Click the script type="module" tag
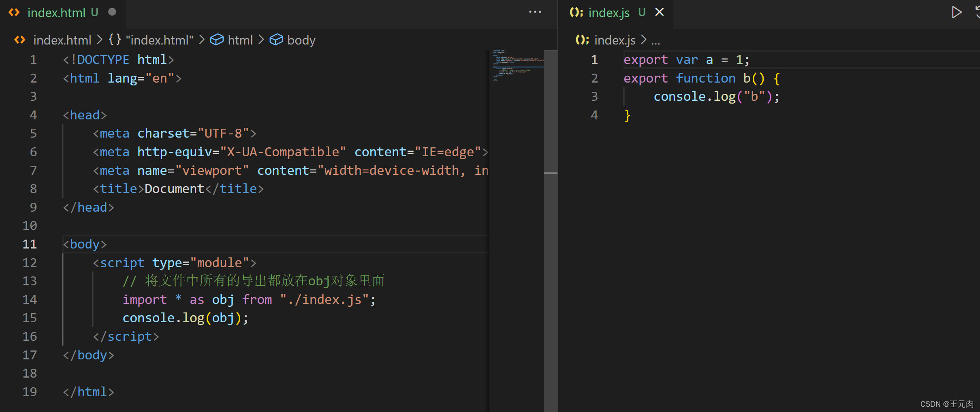The width and height of the screenshot is (980, 412). [x=175, y=263]
